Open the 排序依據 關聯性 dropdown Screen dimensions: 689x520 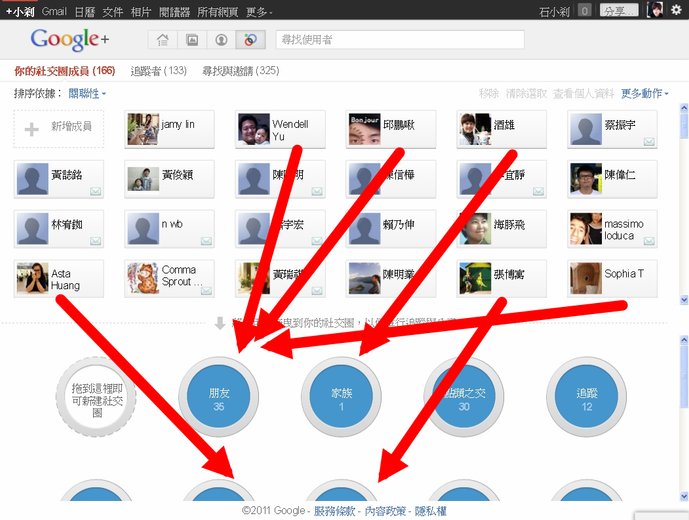[87, 94]
